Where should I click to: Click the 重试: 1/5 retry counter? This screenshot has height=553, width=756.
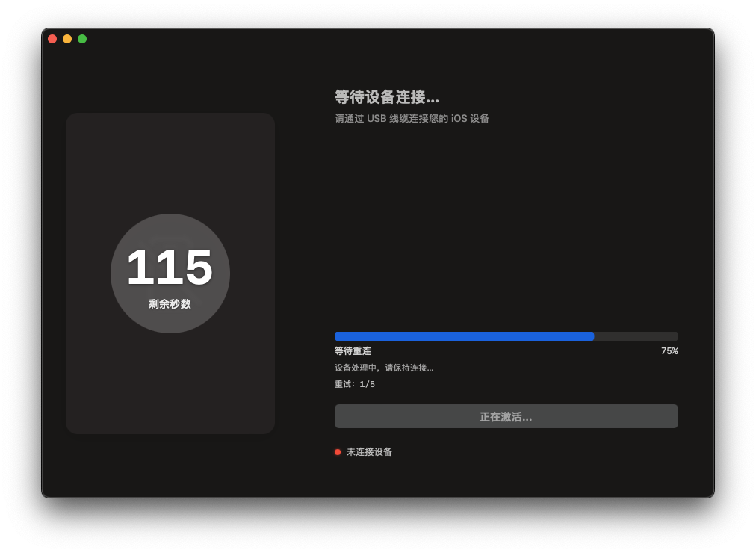[x=355, y=385]
